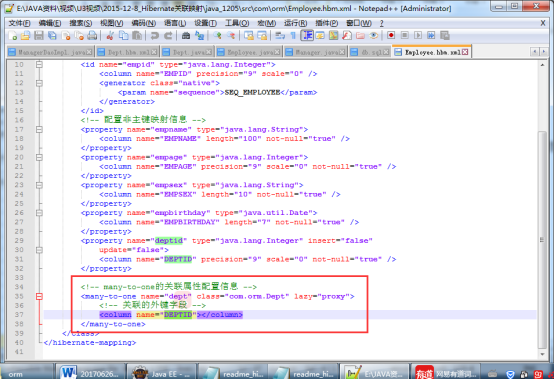Viewport: 554px width, 380px height.
Task: Toggle the indent guide toolbar icon
Action: point(307,36)
